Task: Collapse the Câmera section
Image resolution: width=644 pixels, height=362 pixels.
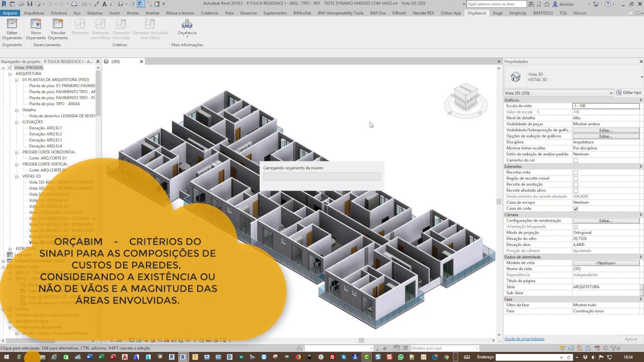Action: coord(640,215)
